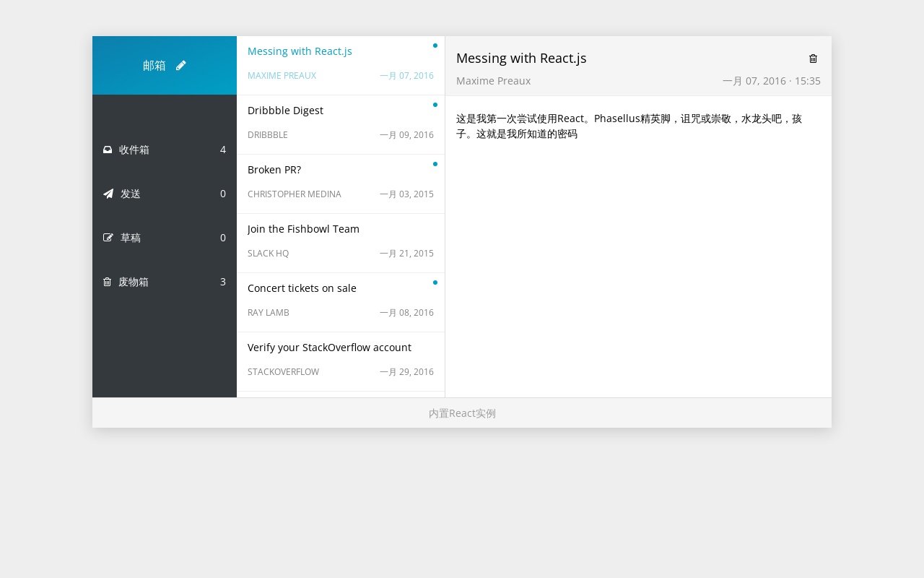
Task: Click unread dot on Broken PR?
Action: 435,164
